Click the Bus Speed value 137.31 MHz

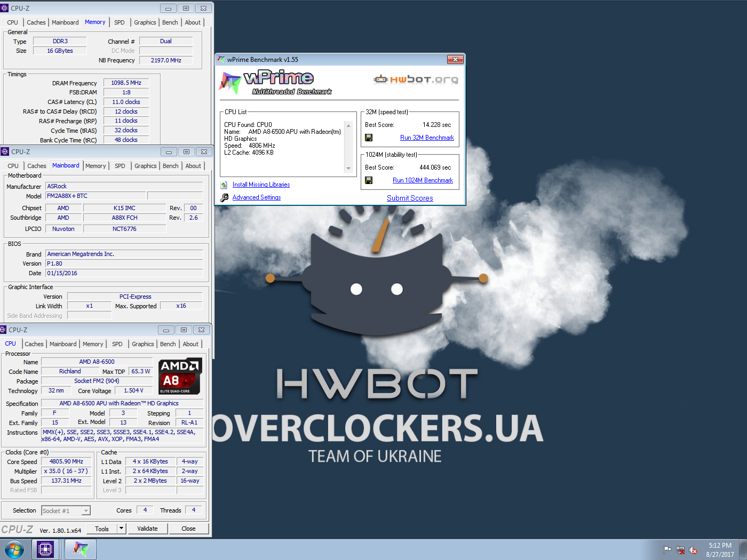(x=66, y=481)
